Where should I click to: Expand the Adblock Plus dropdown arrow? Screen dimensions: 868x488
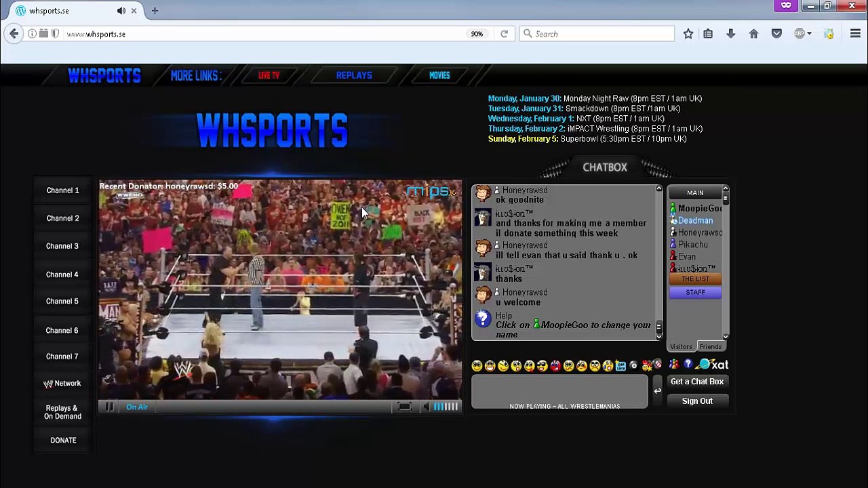[x=809, y=34]
